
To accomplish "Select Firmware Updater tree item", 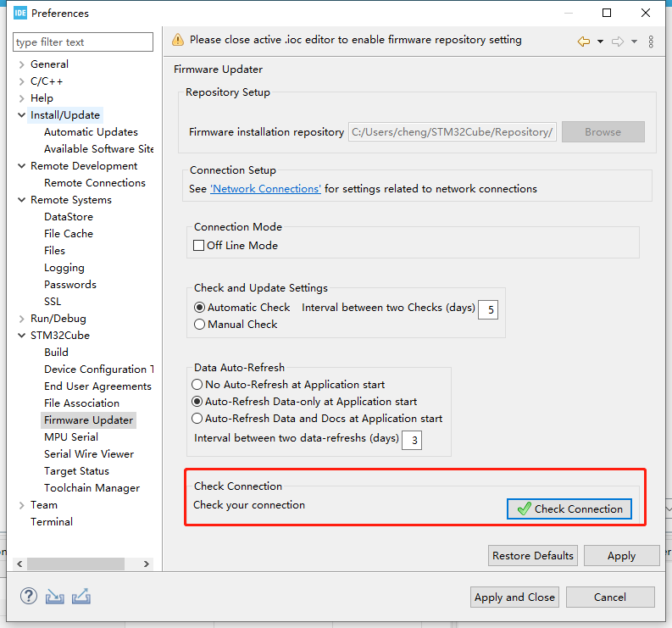I will point(89,420).
